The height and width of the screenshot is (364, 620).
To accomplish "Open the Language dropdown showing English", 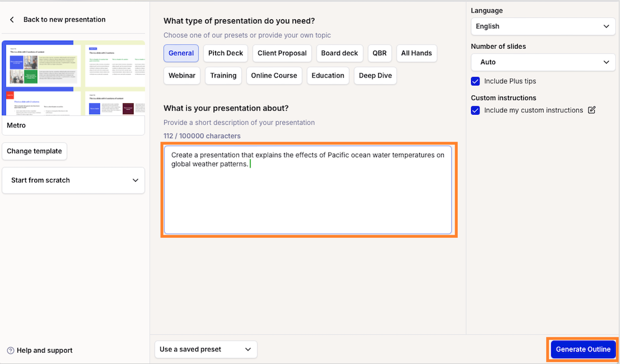I will [543, 26].
